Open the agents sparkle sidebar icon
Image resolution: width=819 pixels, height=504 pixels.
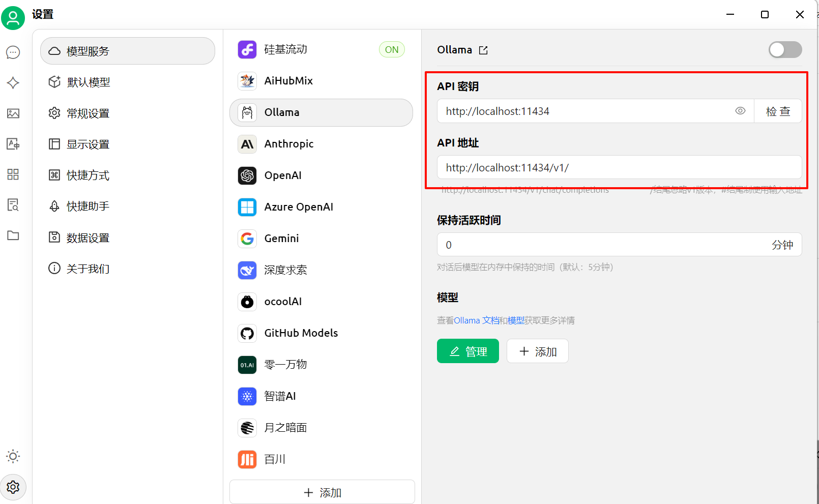coord(13,83)
